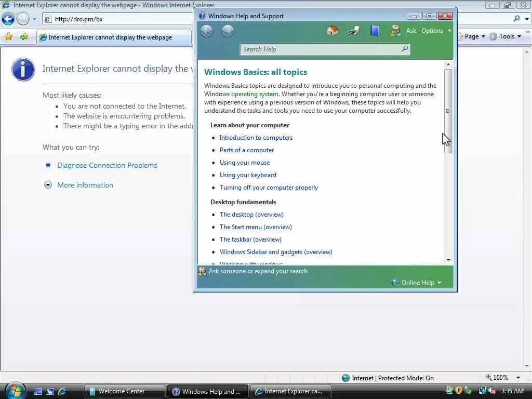This screenshot has width=532, height=399.
Task: Click Show Desktop quick launch icon
Action: click(x=37, y=392)
